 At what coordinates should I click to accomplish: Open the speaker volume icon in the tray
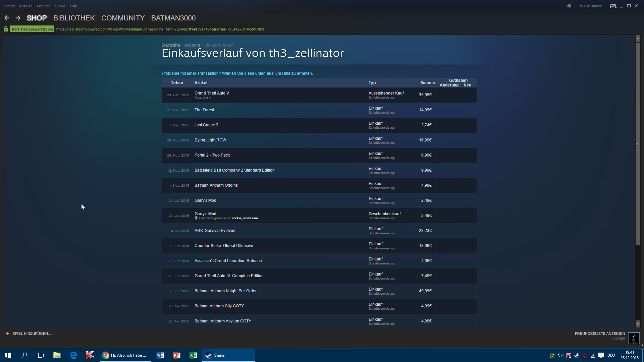point(560,355)
